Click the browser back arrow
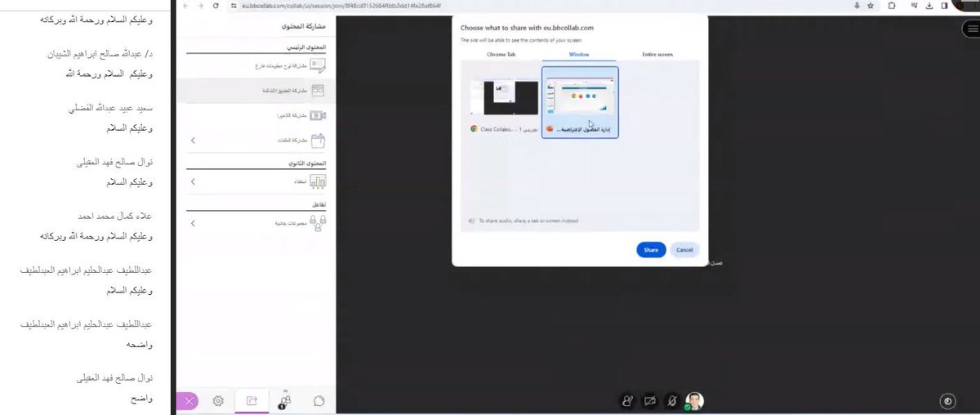The height and width of the screenshot is (415, 980). (187, 6)
